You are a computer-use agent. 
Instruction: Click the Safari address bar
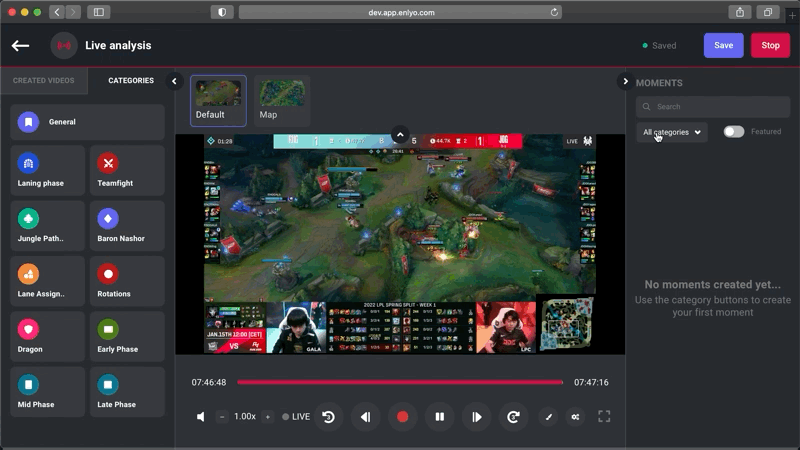pyautogui.click(x=401, y=12)
